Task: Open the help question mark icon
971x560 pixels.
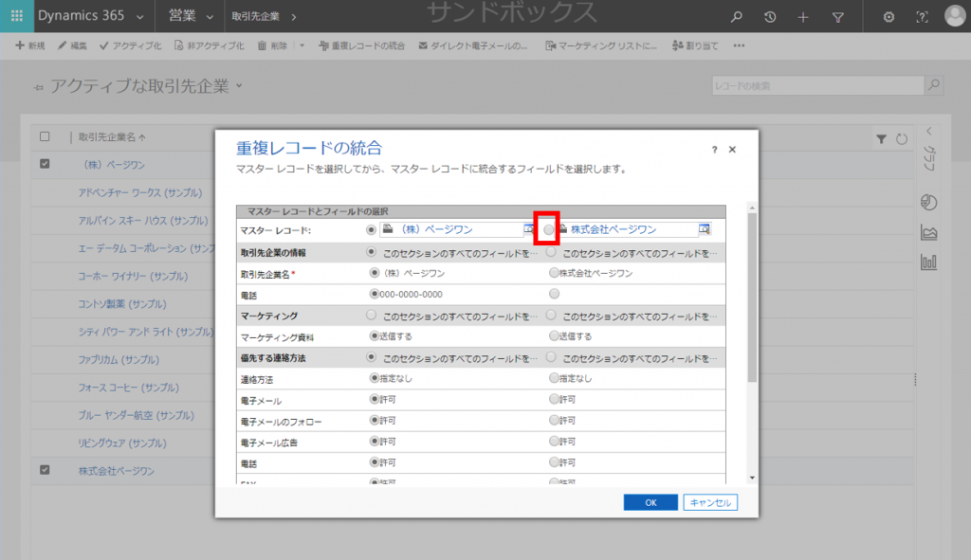Action: tap(922, 17)
